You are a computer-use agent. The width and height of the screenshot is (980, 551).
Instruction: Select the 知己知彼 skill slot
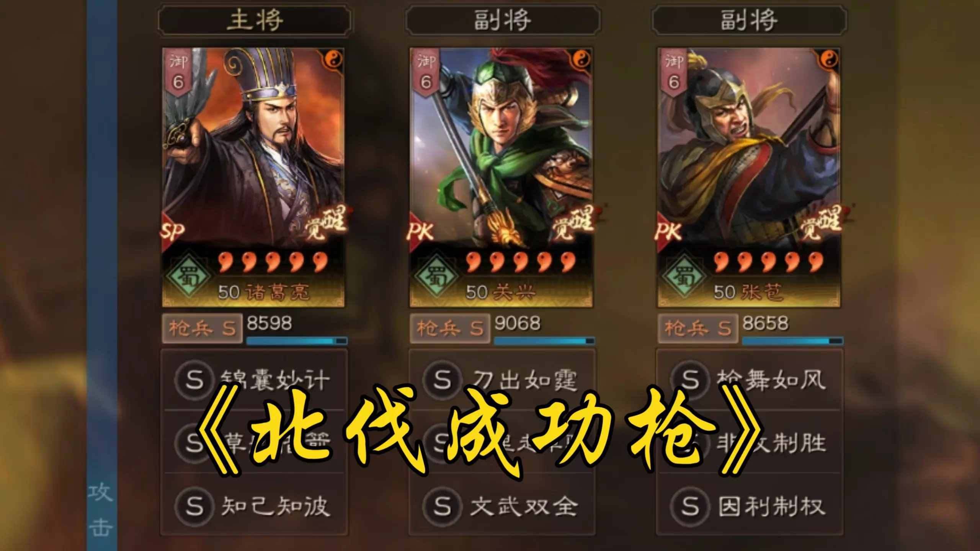click(254, 505)
